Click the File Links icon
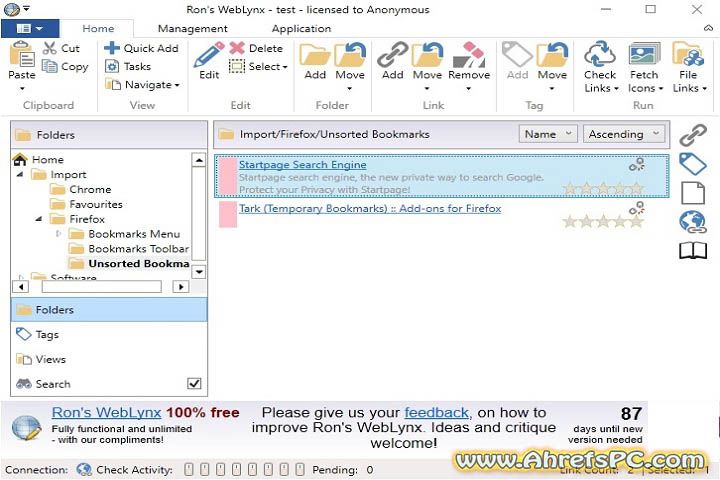Screen dimensions: 720x480 688,54
